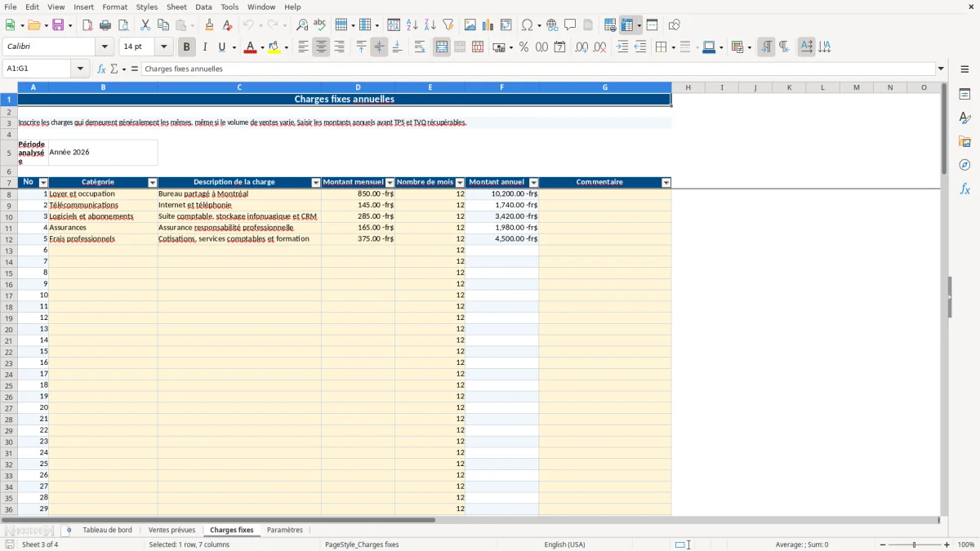This screenshot has height=551, width=980.
Task: Click the Sort Descending icon
Action: coord(430,25)
